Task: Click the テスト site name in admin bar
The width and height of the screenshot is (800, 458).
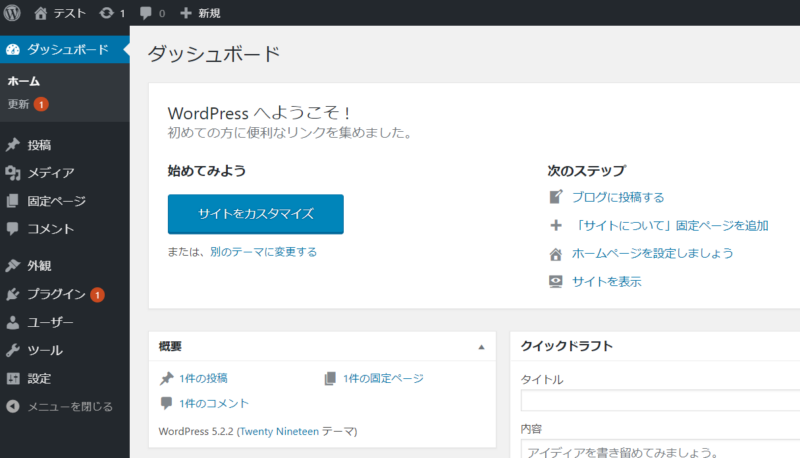Action: (69, 13)
